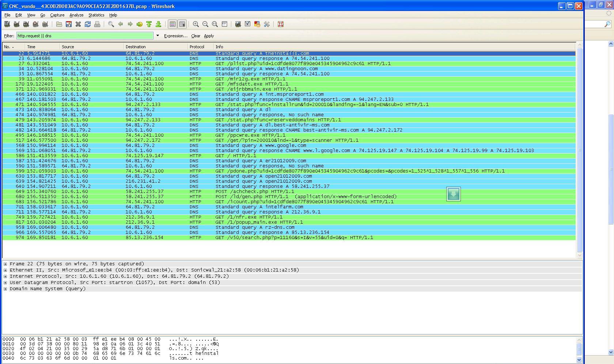Reload the capture file
614x364 pixels.
point(87,24)
